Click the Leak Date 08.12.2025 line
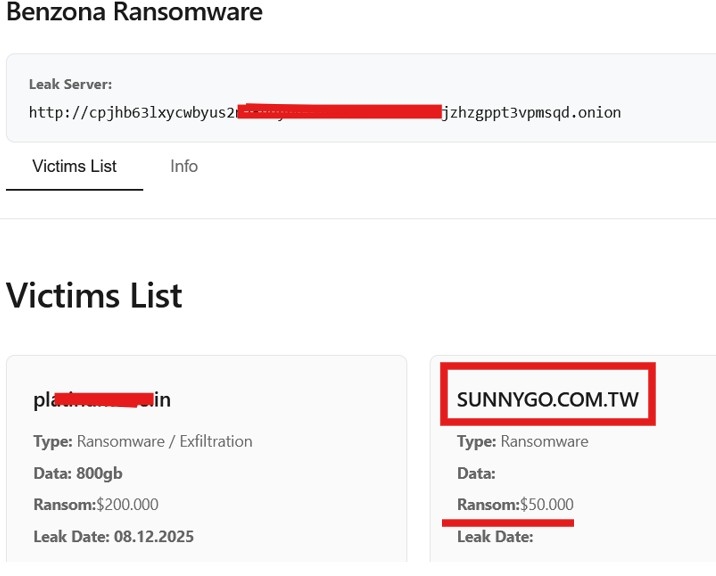 click(x=113, y=536)
